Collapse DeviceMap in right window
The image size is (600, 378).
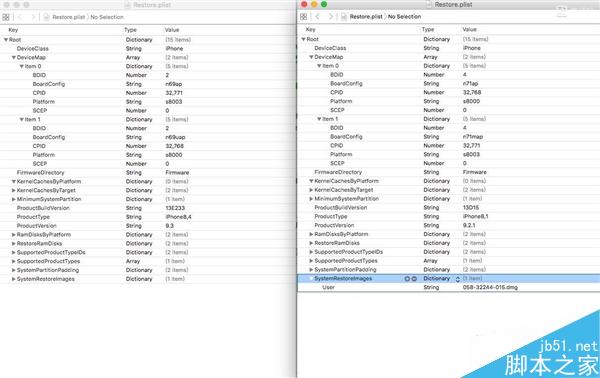[311, 57]
